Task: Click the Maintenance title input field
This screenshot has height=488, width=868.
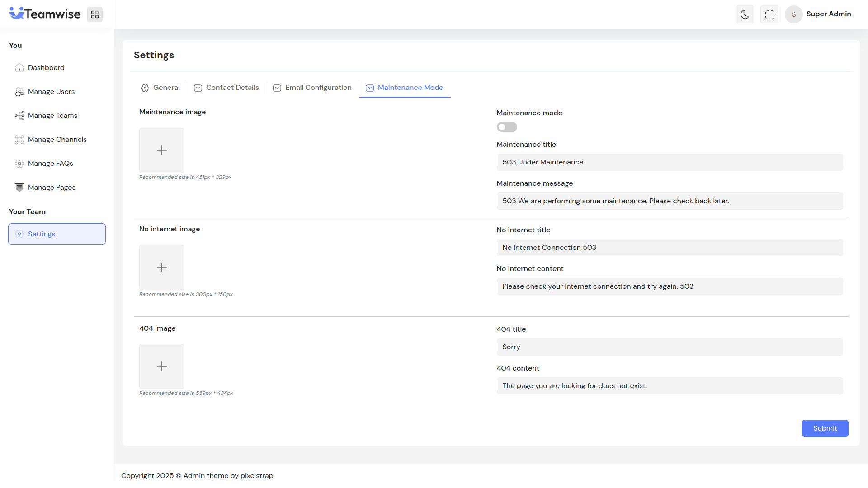Action: click(x=669, y=162)
